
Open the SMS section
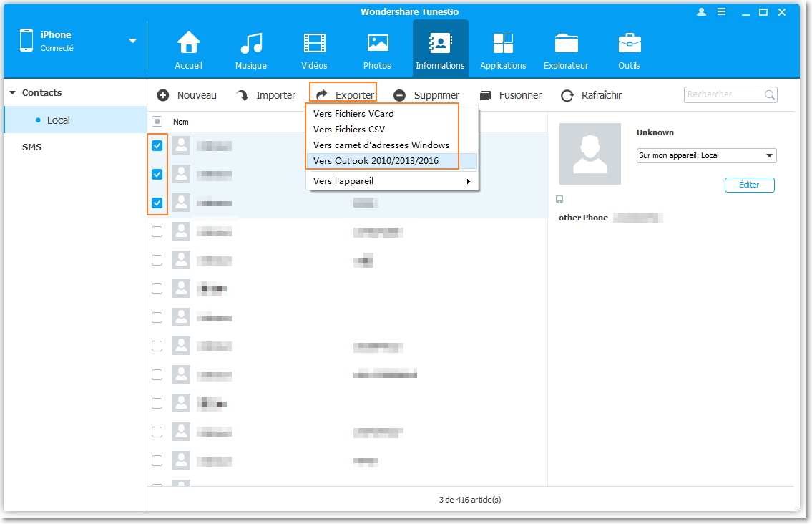[31, 147]
